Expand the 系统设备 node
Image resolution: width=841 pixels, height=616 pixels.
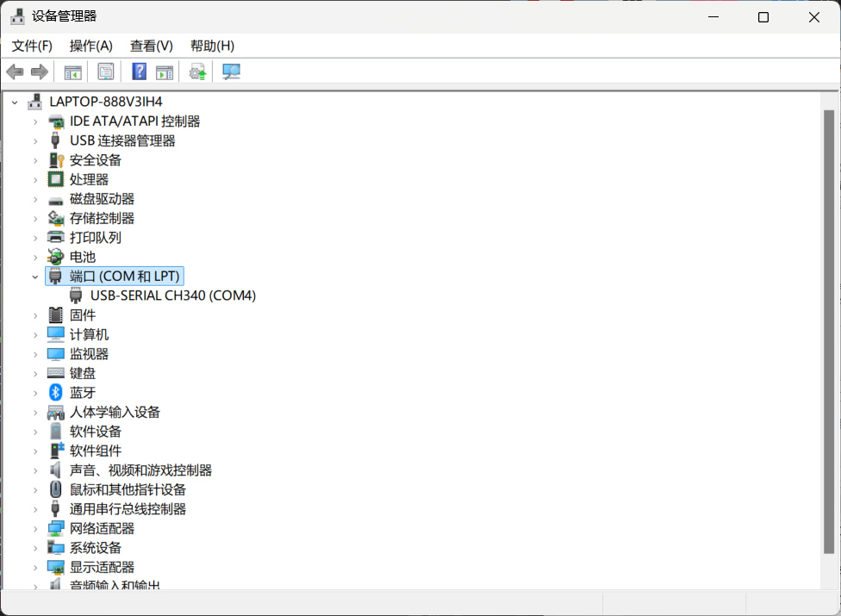click(x=35, y=548)
